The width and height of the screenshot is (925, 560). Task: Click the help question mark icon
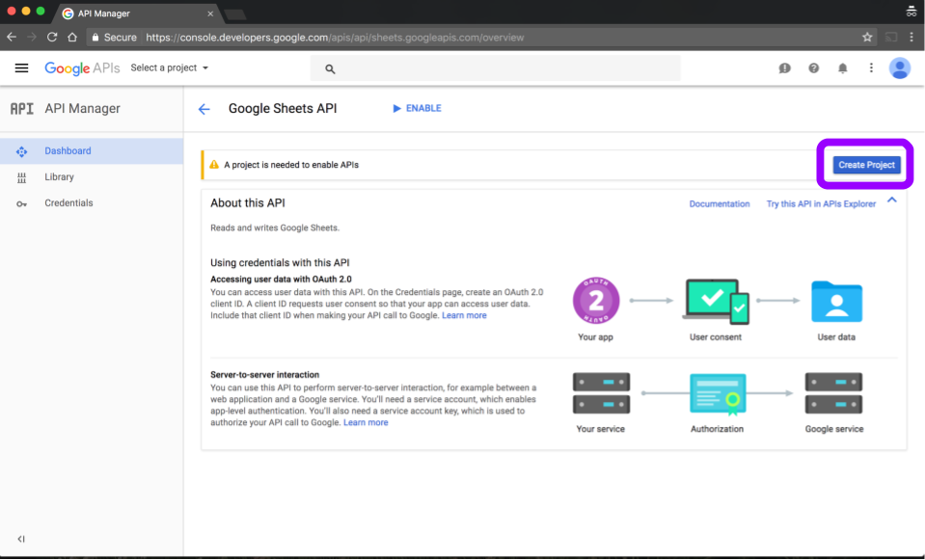(814, 68)
